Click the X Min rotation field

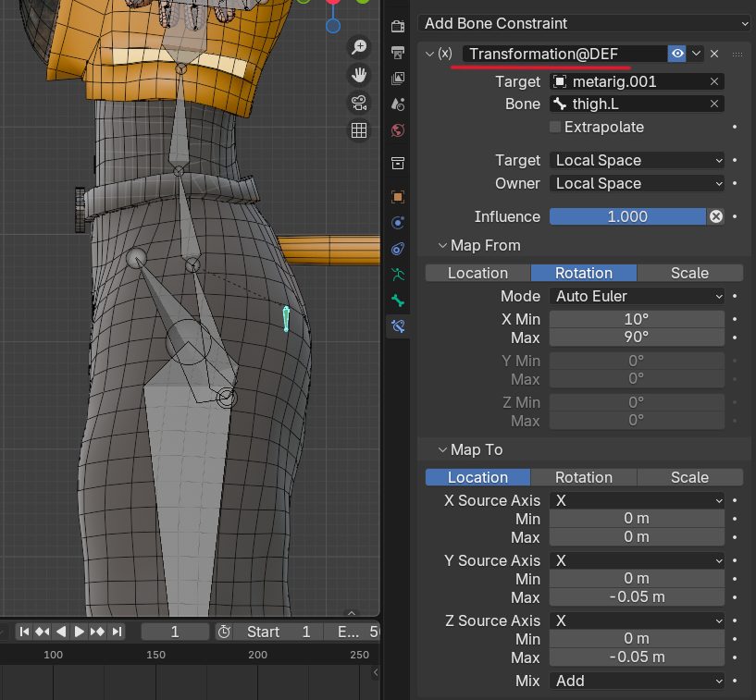tap(637, 318)
